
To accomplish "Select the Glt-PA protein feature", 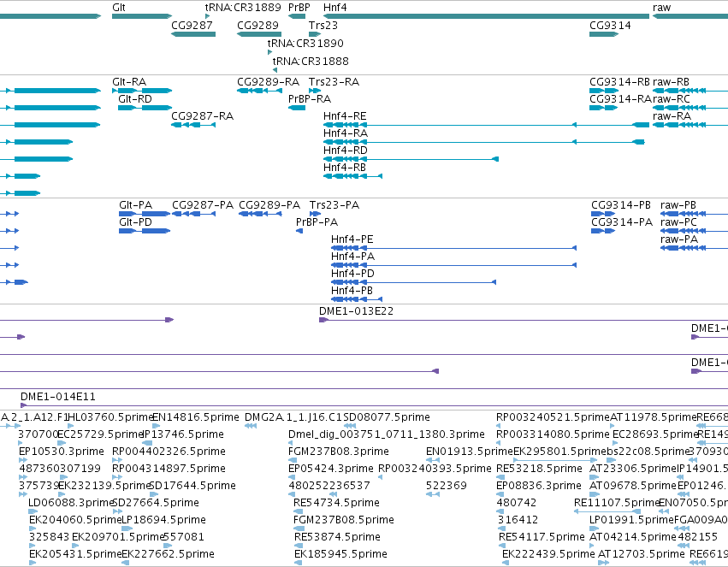I will click(145, 214).
